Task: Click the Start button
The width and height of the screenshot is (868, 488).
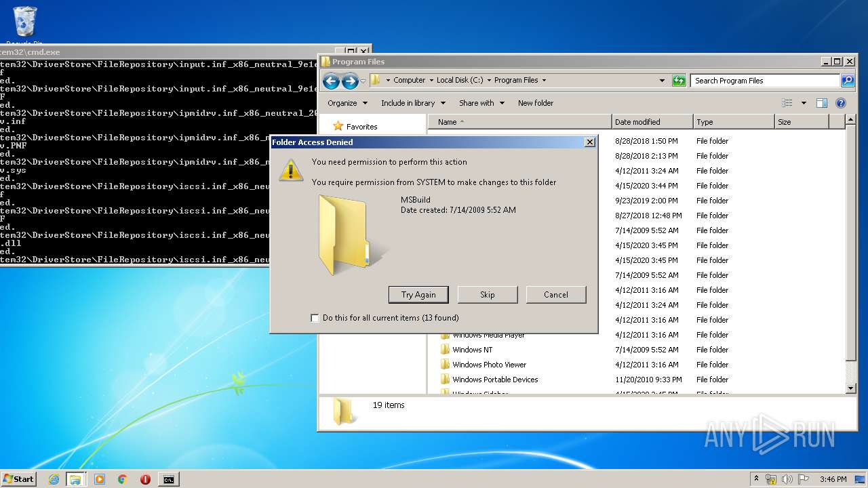Action: tap(19, 479)
